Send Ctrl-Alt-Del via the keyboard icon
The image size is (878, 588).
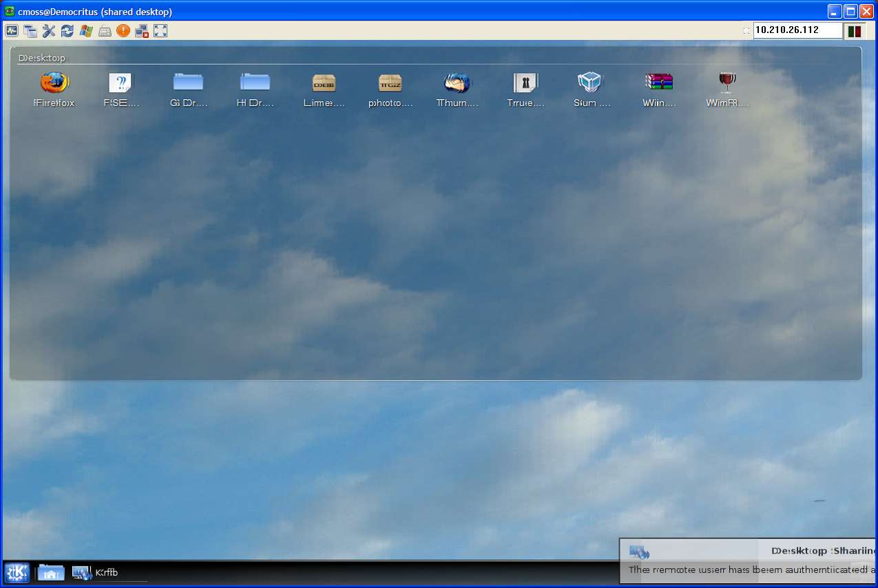pyautogui.click(x=105, y=30)
